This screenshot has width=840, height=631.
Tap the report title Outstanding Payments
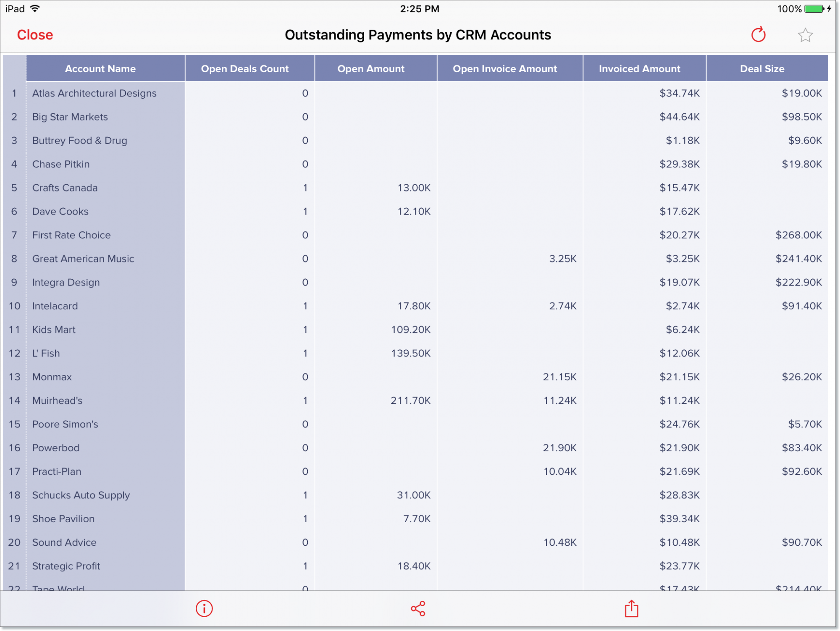point(418,35)
